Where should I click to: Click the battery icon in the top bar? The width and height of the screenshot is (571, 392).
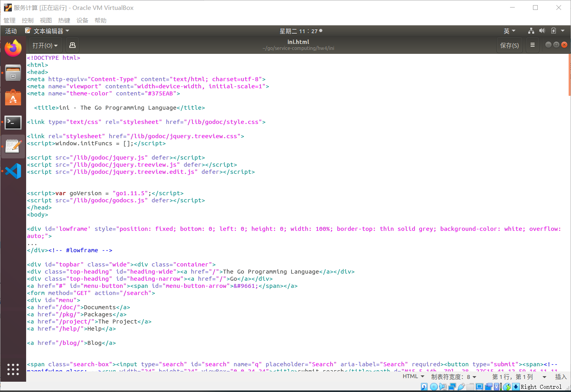[554, 31]
